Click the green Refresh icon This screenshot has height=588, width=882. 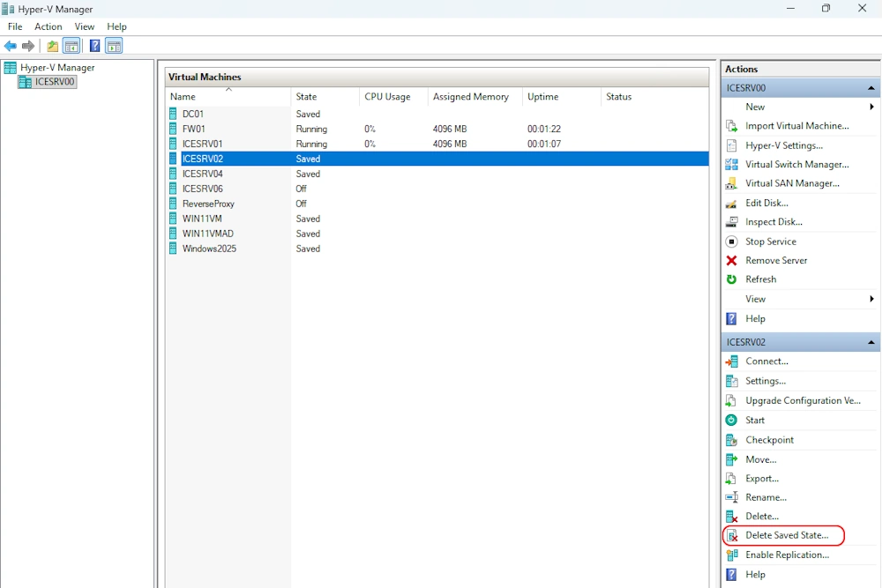(x=731, y=279)
